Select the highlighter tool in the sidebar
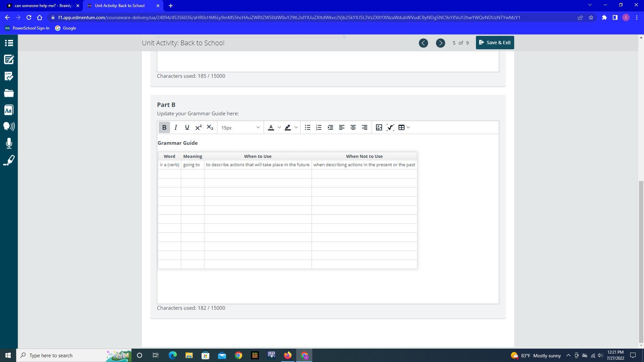The height and width of the screenshot is (362, 644). [x=9, y=160]
